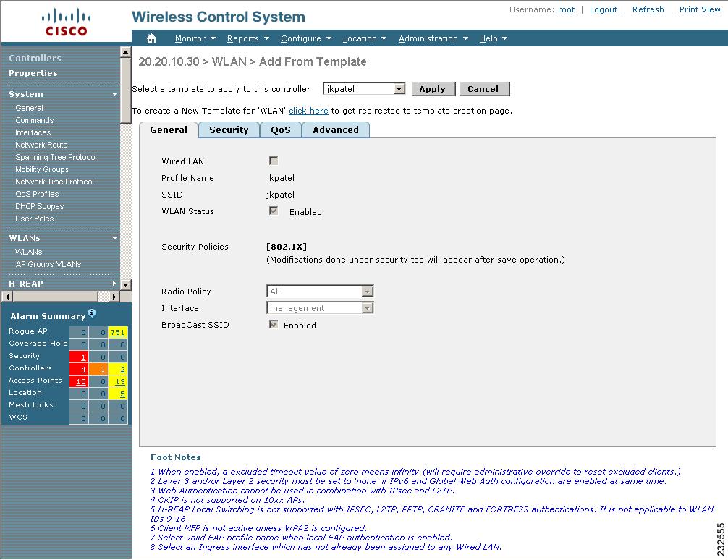Click the yellow Rogue AP 751 alarm count

(117, 333)
